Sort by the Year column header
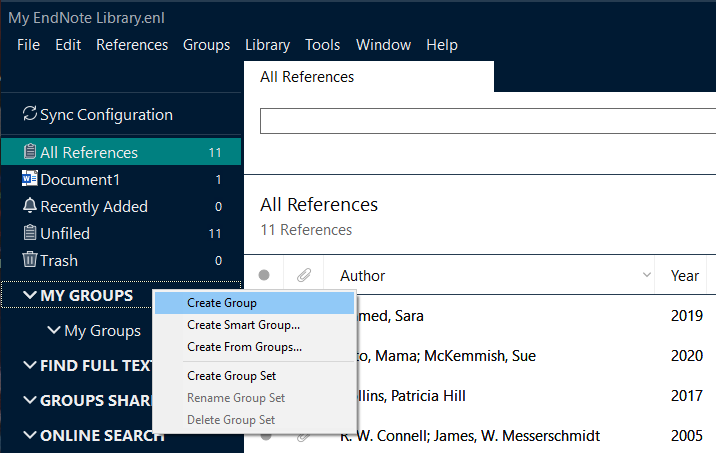Viewport: 716px width, 453px height. pyautogui.click(x=684, y=275)
